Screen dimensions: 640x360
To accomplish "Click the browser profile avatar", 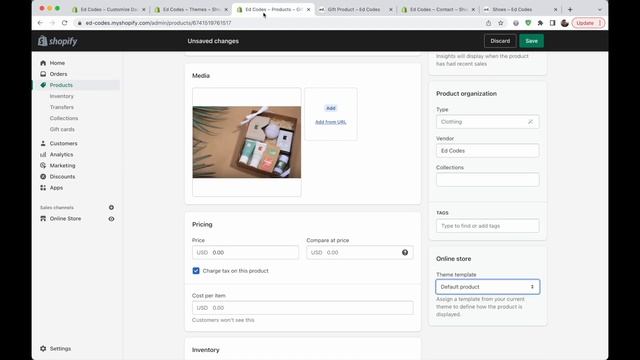I will click(564, 23).
